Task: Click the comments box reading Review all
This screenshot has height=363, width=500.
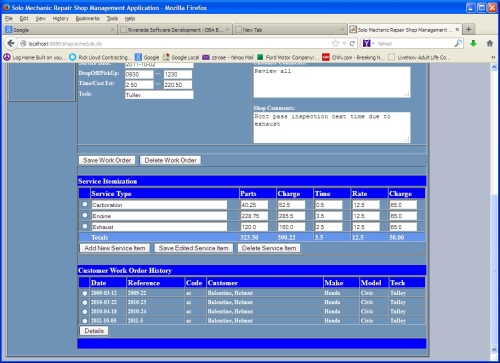Action: coord(332,82)
